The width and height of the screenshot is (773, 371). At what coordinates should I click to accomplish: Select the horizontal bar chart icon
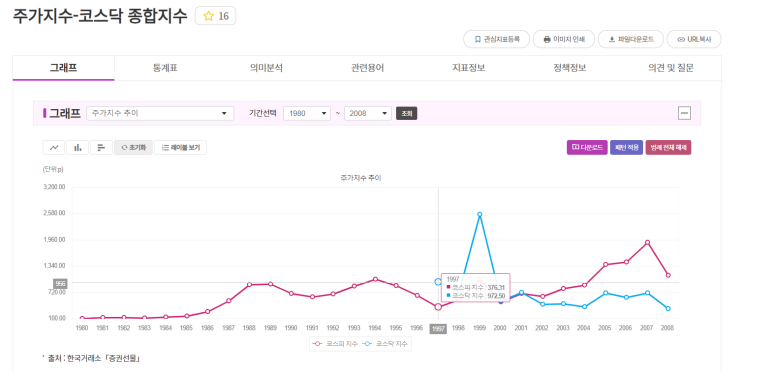click(x=101, y=147)
